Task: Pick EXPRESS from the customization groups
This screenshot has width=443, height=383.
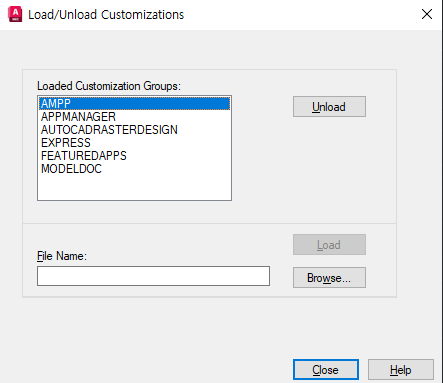Action: click(x=134, y=143)
